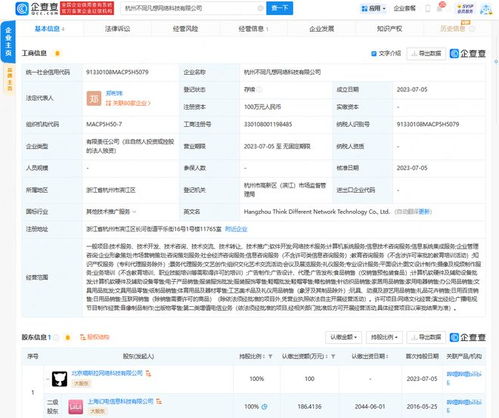Viewport: 499px width, 418px height.
Task: Click the registered capital 100万元人民币 value
Action: click(x=262, y=107)
